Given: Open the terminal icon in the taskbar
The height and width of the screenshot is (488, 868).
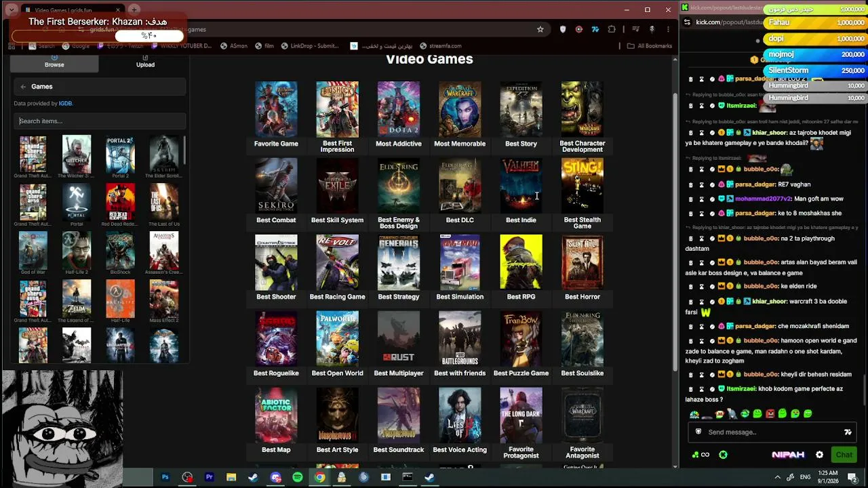Looking at the screenshot, I should tap(408, 477).
